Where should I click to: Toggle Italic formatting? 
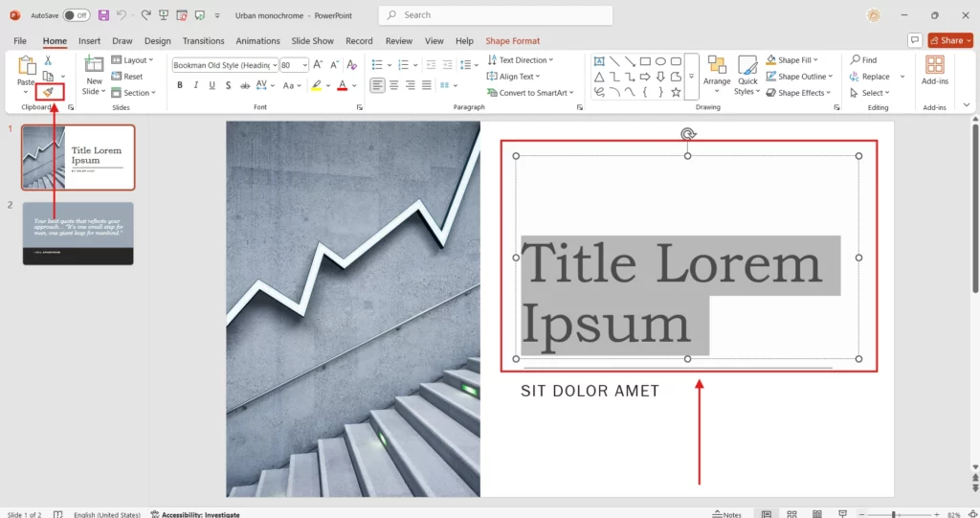196,85
